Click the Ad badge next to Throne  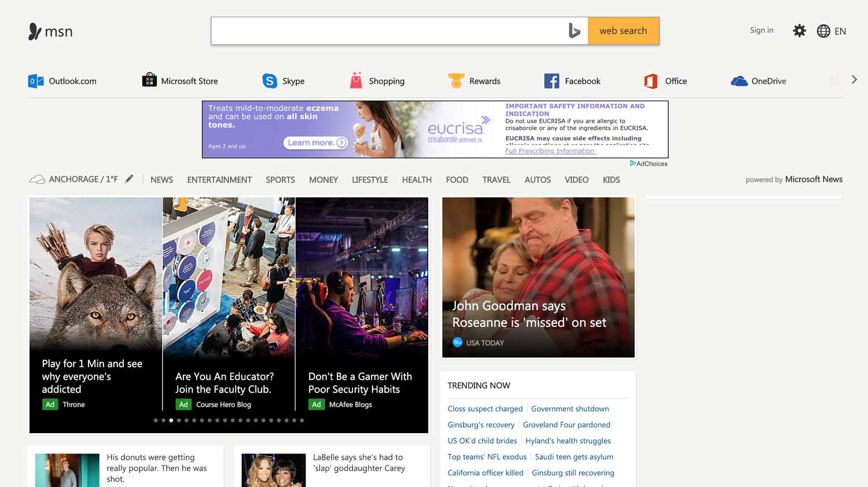pos(50,404)
